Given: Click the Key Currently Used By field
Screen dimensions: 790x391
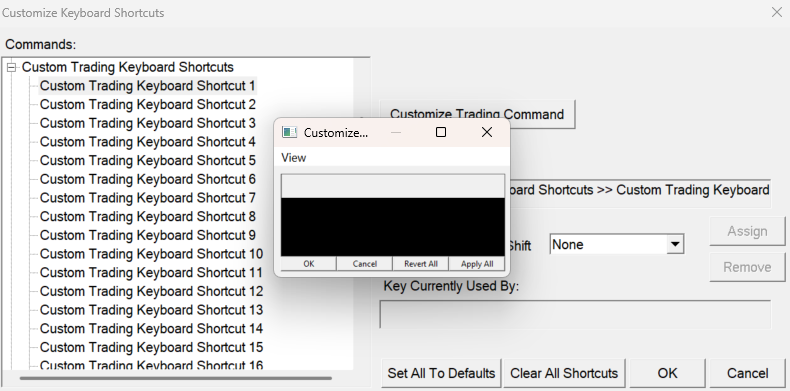Looking at the screenshot, I should [575, 314].
